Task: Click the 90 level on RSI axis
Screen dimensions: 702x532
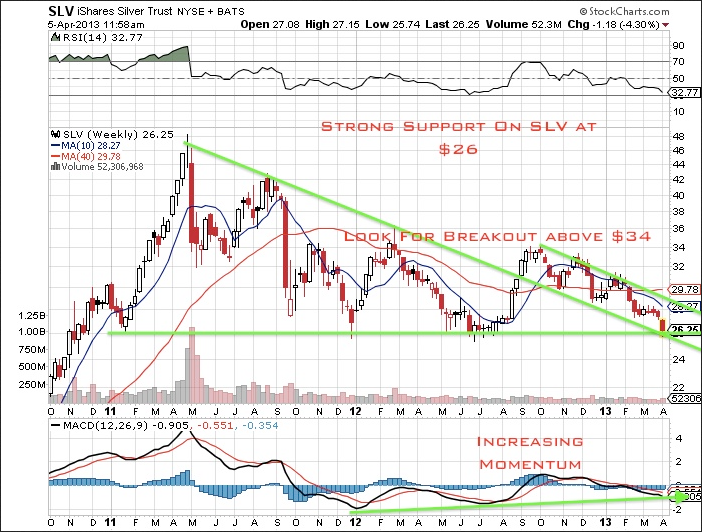Action: point(678,46)
